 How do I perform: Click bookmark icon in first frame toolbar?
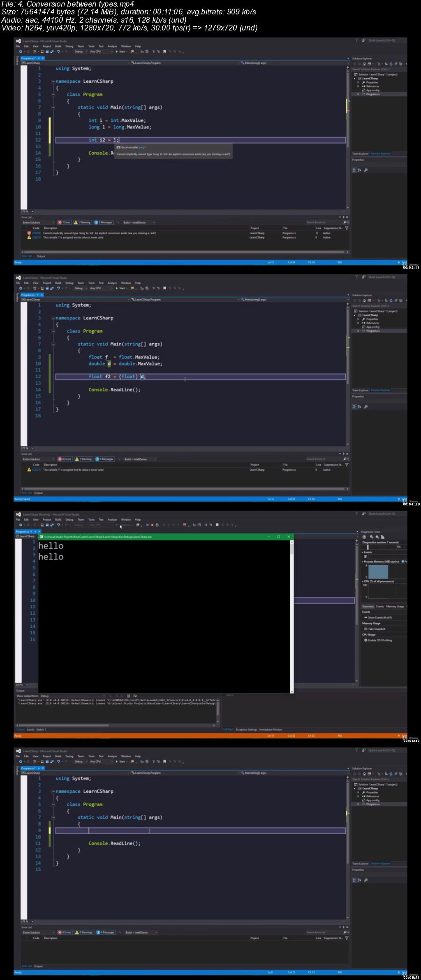click(x=164, y=51)
